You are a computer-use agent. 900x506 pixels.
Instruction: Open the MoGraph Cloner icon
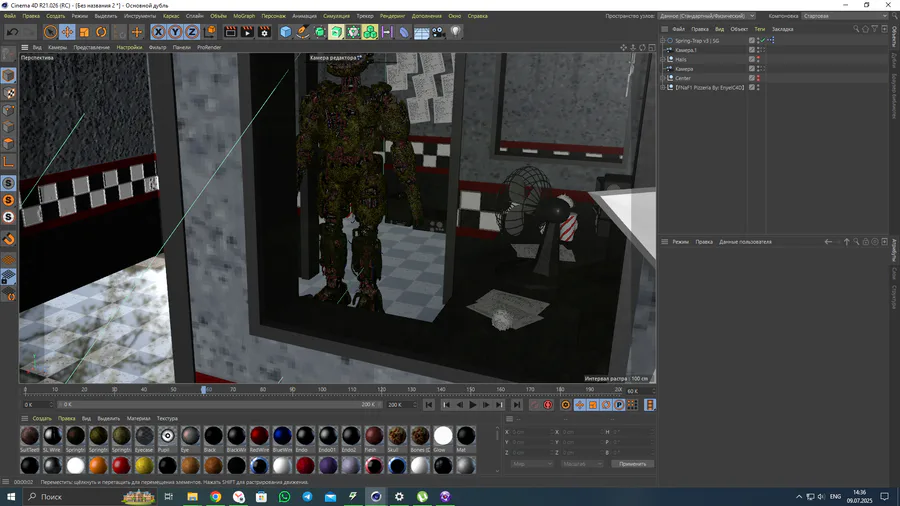tap(370, 32)
